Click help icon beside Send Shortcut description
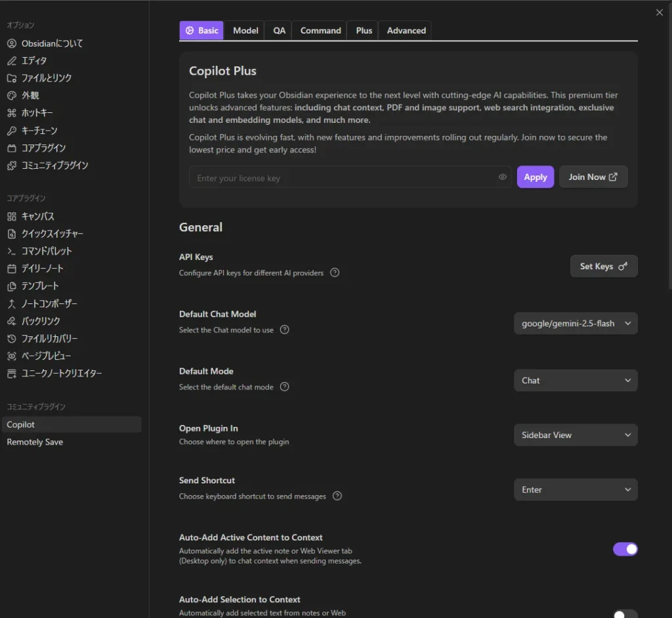The width and height of the screenshot is (672, 618). coord(337,496)
